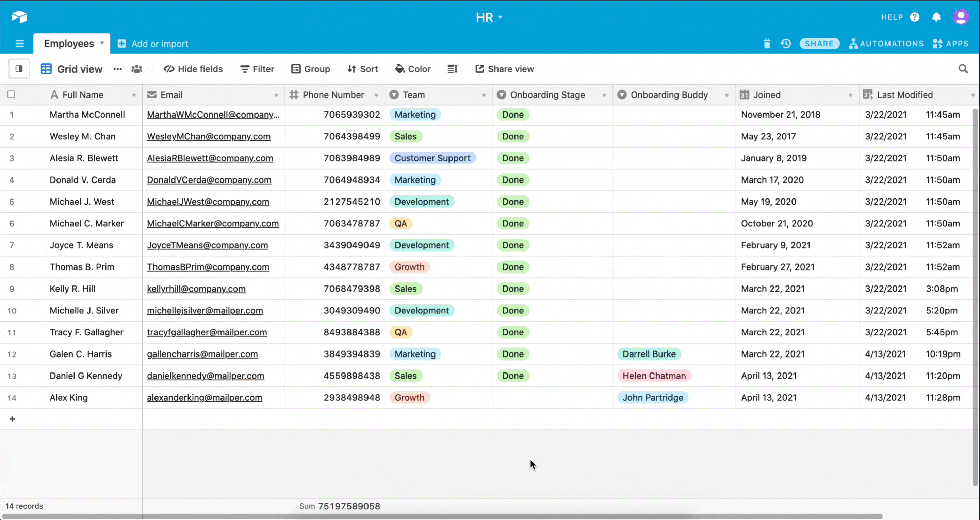The height and width of the screenshot is (520, 980).
Task: Open the search magnifier icon
Action: pyautogui.click(x=963, y=69)
